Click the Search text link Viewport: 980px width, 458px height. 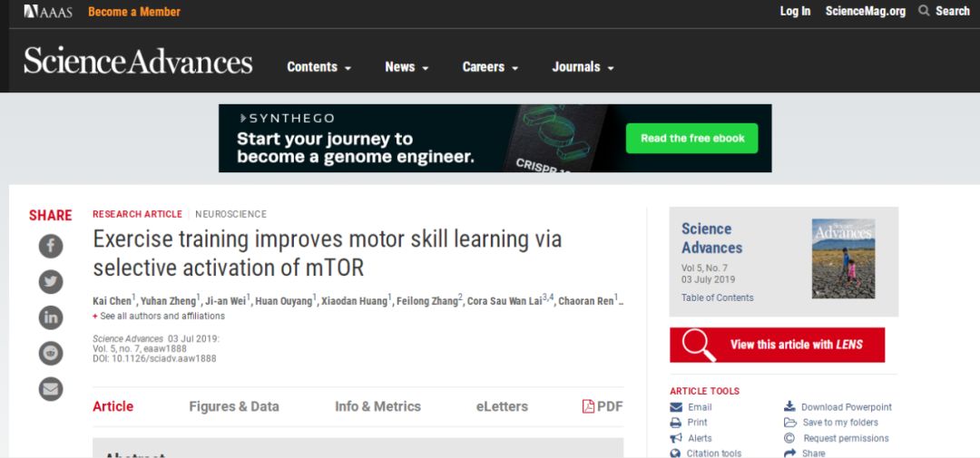953,11
